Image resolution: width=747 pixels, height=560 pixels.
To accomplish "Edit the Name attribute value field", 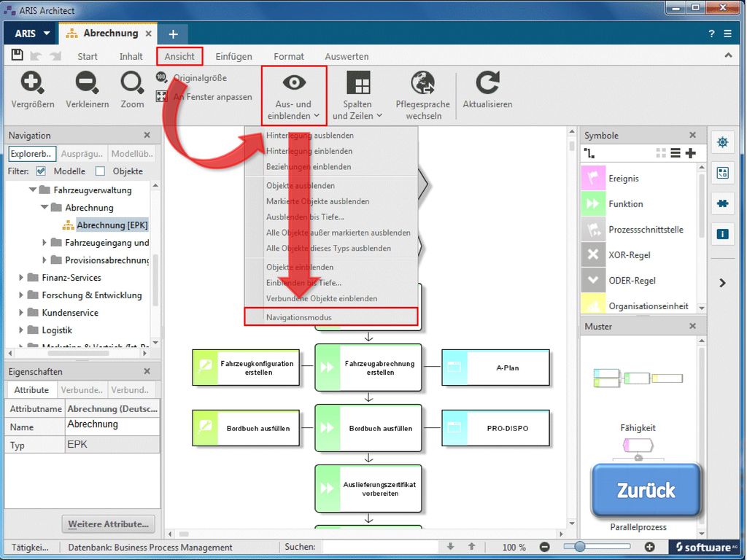I will click(112, 426).
